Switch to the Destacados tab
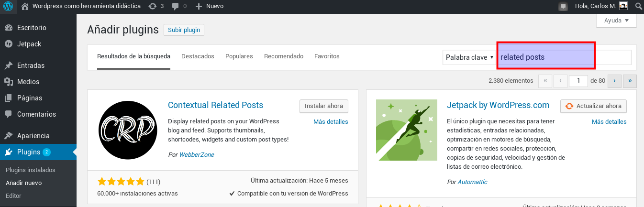 [x=198, y=56]
